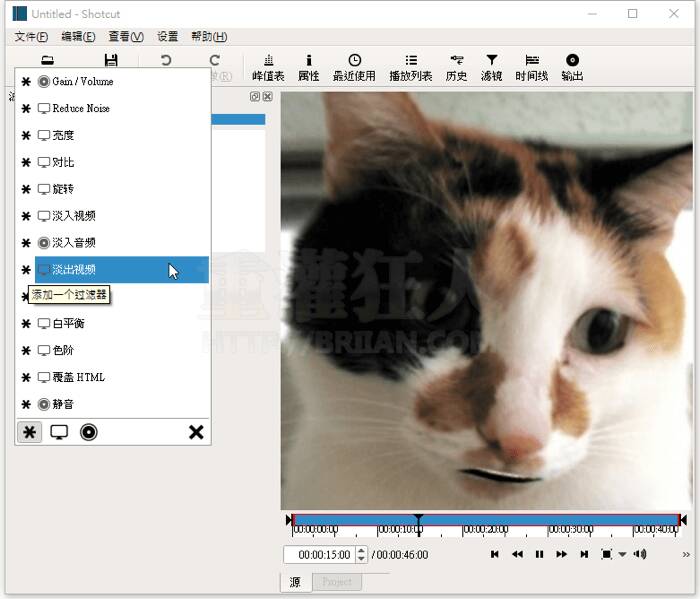The image size is (700, 599).
Task: Click the Redo toolbar icon
Action: (215, 60)
